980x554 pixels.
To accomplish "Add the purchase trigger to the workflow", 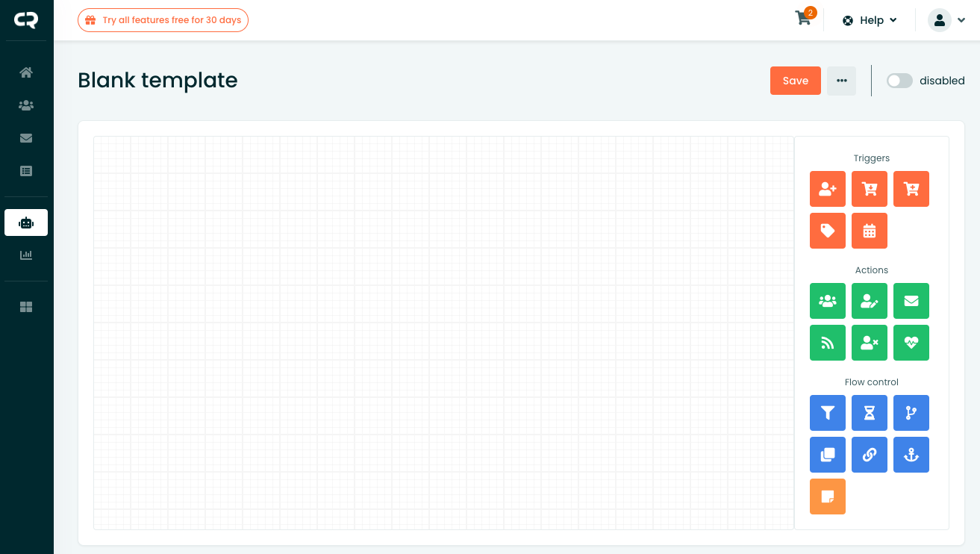I will (x=870, y=189).
